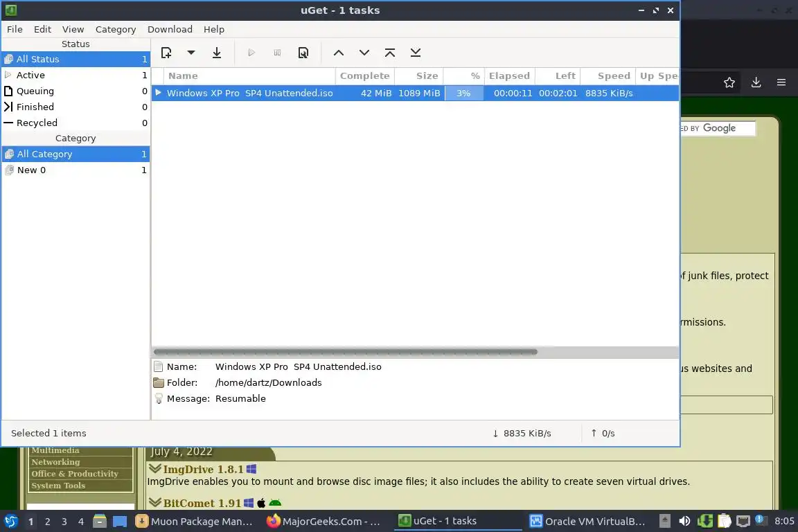This screenshot has height=532, width=798.
Task: Click the 8835 KiB/s speed cell
Action: (609, 93)
